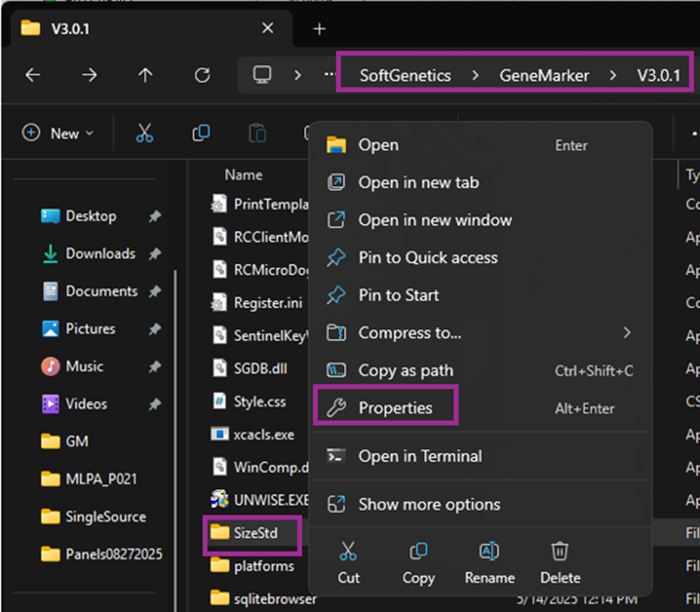
Task: Click the Refresh button in navigation bar
Action: coord(202,75)
